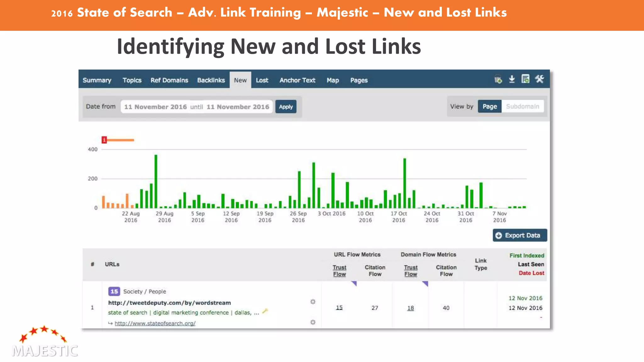Sort by URL Trust Flow header
Image resolution: width=644 pixels, height=362 pixels.
tap(339, 271)
